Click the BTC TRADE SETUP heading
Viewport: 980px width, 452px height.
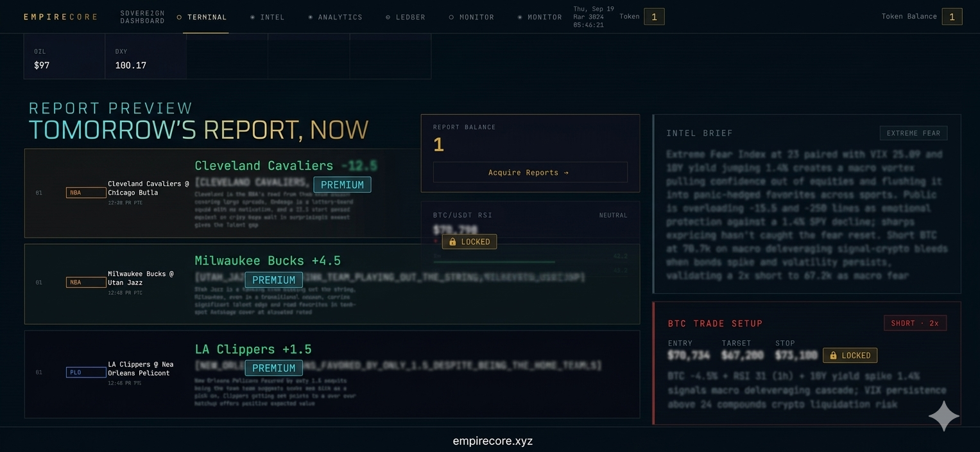[715, 324]
